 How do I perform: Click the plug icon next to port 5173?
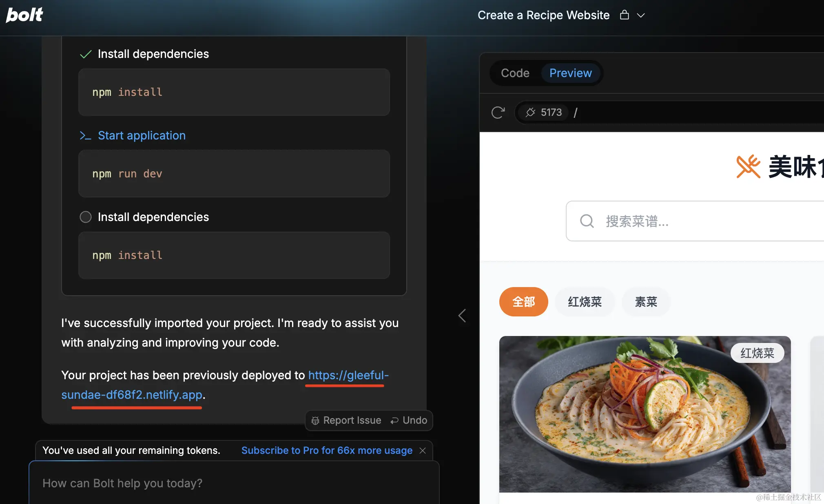click(x=531, y=113)
